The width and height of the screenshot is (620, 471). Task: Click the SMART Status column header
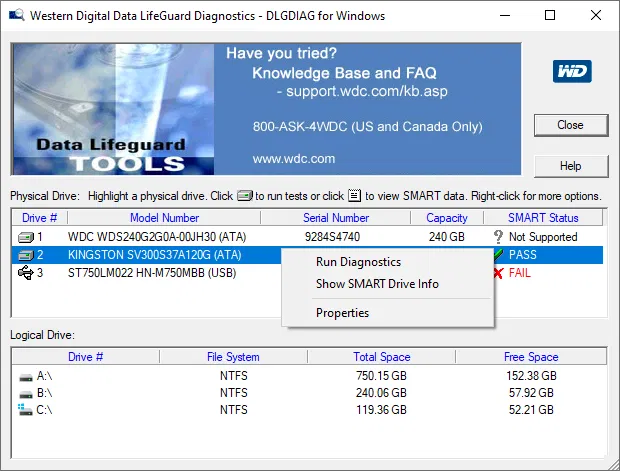pyautogui.click(x=543, y=218)
